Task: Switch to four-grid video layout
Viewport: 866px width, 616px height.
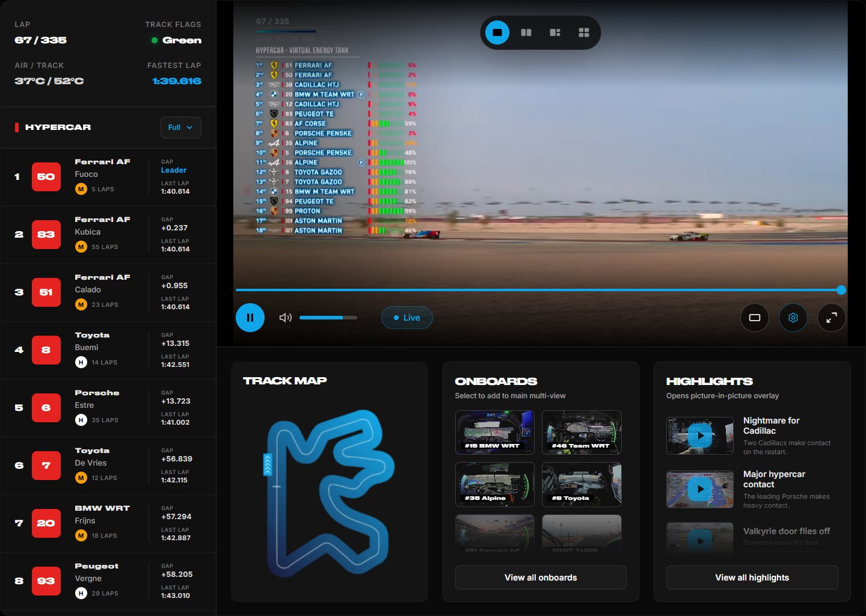Action: click(x=584, y=32)
